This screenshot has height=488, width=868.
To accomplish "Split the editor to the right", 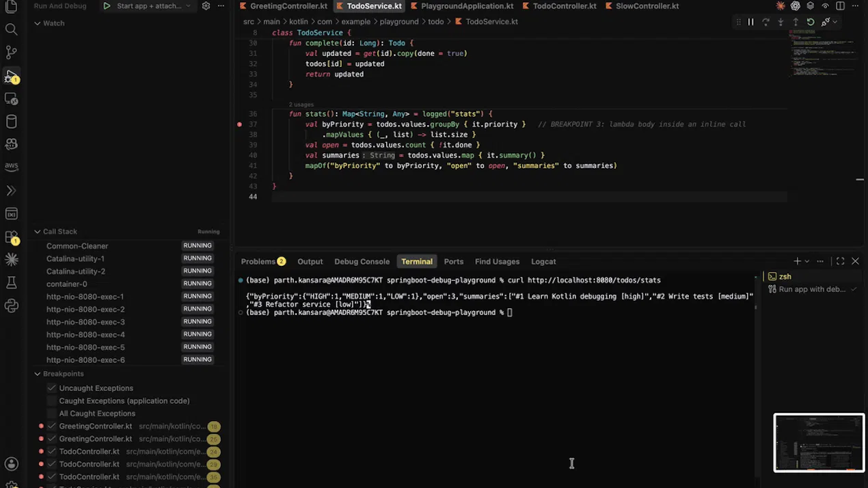I will click(x=840, y=6).
